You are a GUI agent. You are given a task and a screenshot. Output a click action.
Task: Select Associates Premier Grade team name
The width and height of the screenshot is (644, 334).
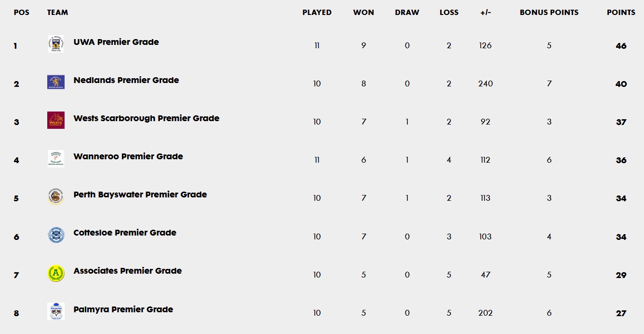128,271
